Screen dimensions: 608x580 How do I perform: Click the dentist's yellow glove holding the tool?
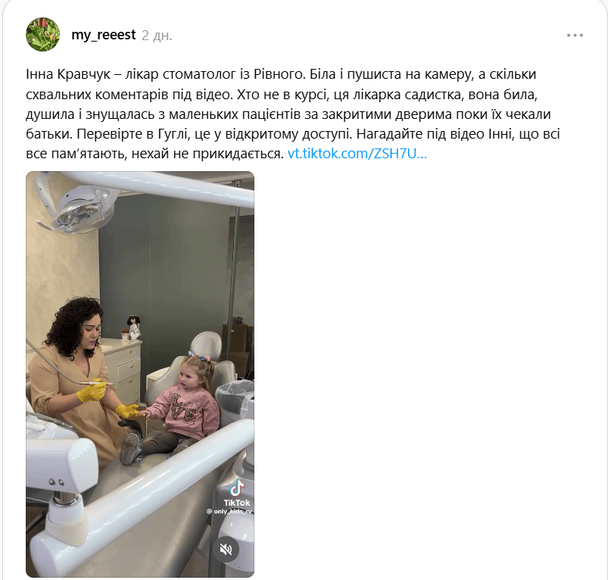click(x=92, y=390)
